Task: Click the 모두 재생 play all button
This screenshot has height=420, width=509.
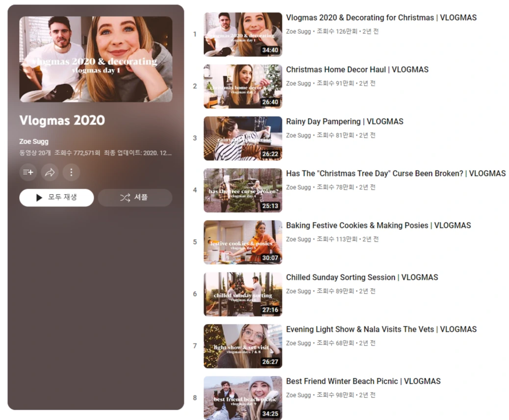Action: [x=56, y=198]
